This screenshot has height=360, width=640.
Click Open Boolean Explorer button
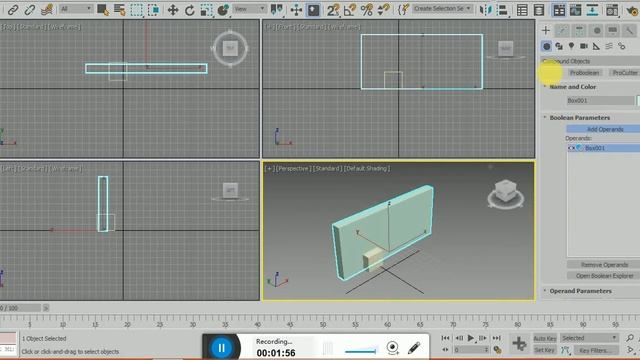click(x=604, y=276)
